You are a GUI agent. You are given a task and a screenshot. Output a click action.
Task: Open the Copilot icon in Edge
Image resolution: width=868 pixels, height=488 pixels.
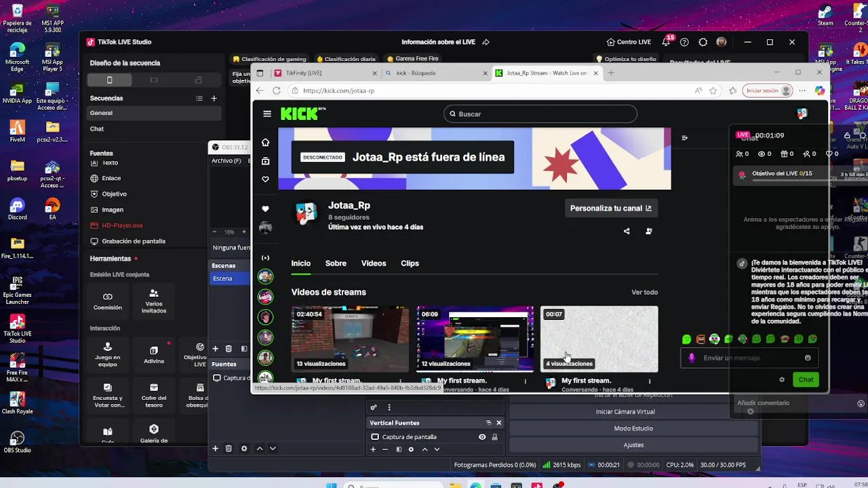pos(820,90)
